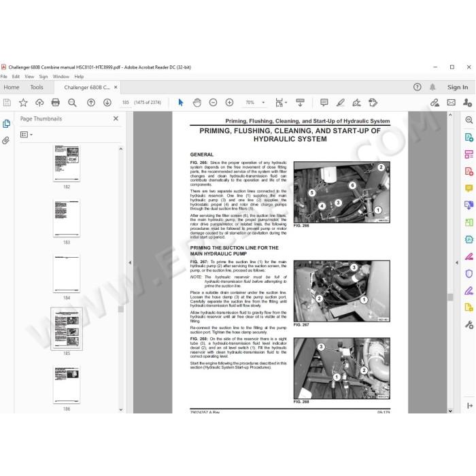Open fit page options icon
476x476 pixels.
[281, 103]
